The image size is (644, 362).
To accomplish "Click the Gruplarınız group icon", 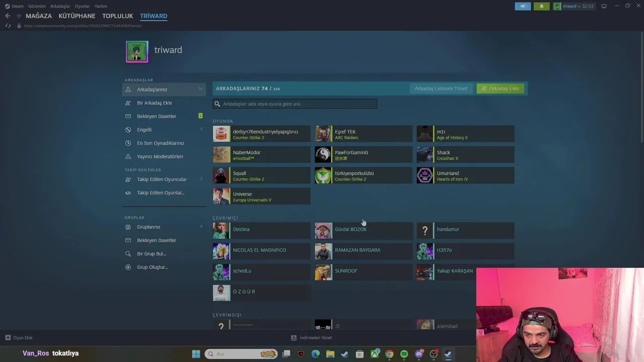I will click(128, 227).
